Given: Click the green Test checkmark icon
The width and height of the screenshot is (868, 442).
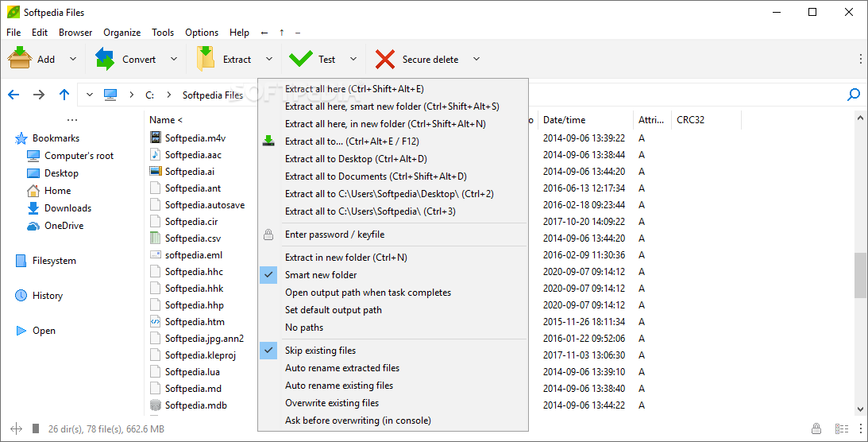Looking at the screenshot, I should pos(301,59).
